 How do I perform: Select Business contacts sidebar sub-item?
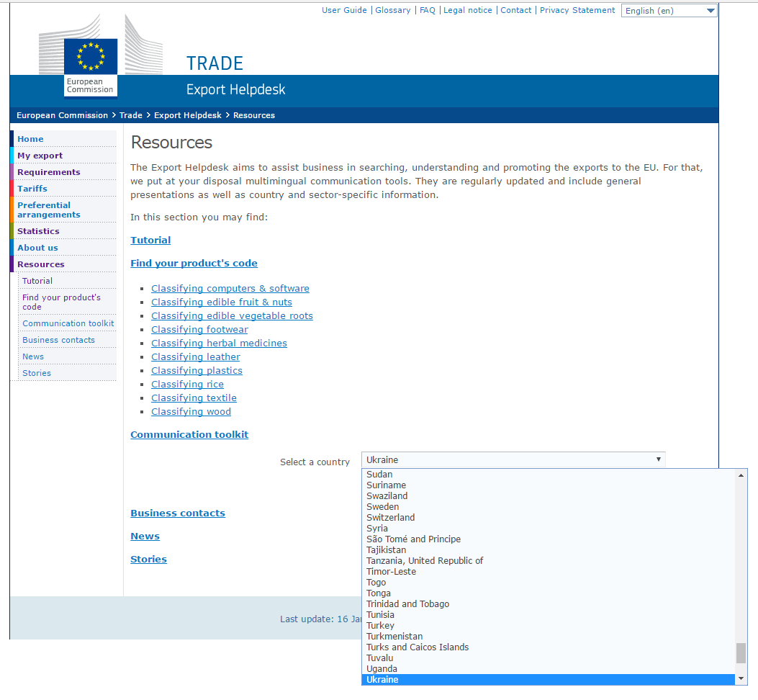(x=58, y=340)
